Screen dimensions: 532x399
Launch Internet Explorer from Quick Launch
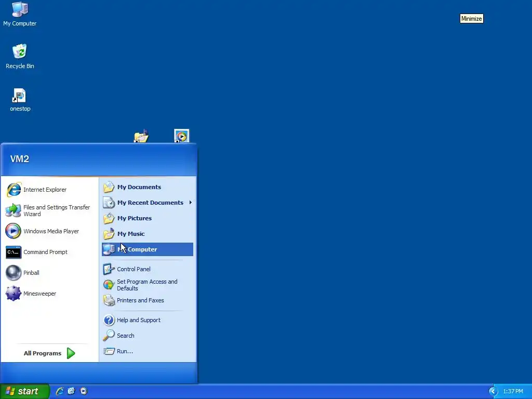pos(60,391)
